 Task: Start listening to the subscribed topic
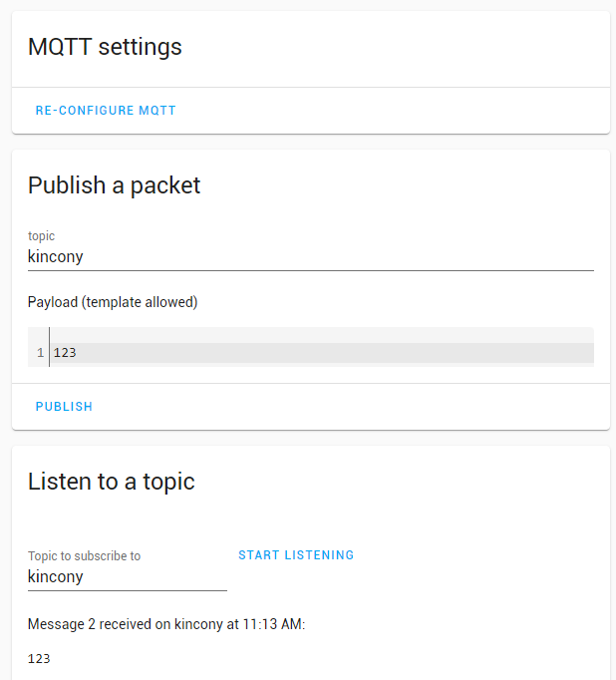(296, 555)
